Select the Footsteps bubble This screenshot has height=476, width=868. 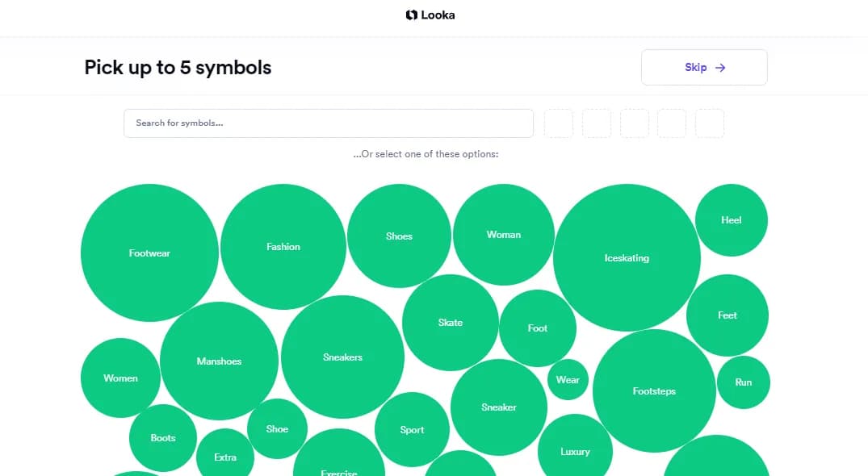[653, 390]
